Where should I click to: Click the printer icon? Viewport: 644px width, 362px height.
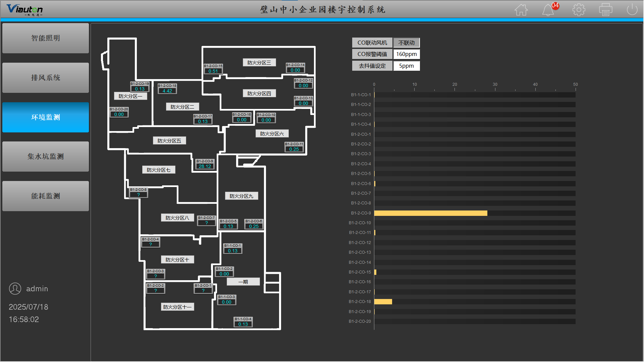click(605, 10)
